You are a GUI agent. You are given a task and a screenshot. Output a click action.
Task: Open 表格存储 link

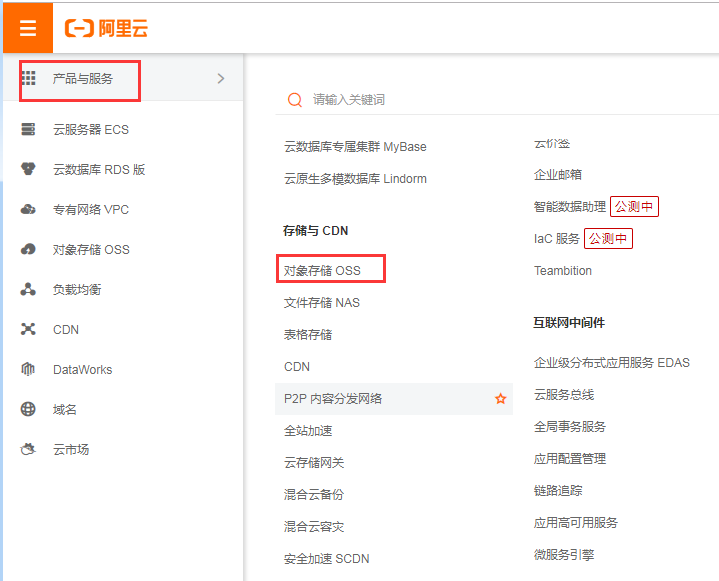tap(308, 335)
